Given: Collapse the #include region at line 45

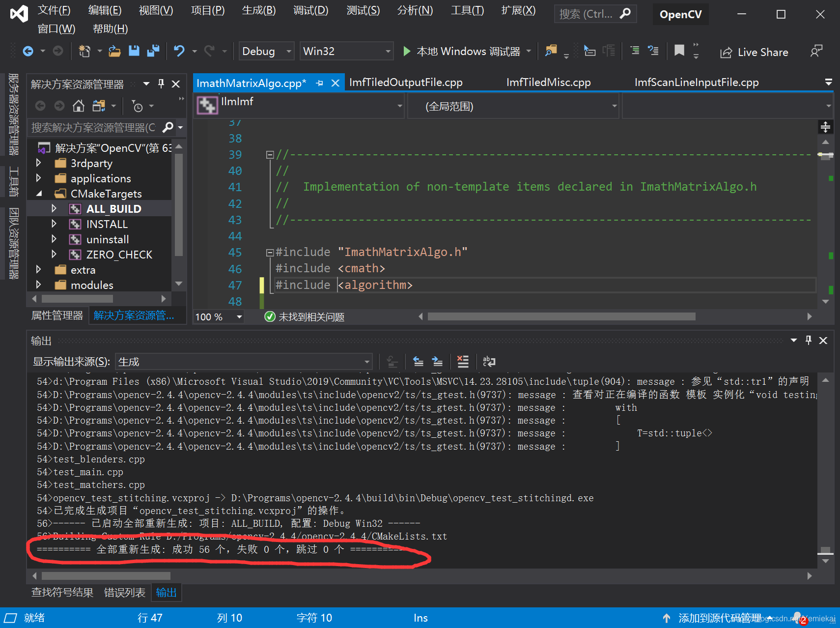Looking at the screenshot, I should (270, 253).
